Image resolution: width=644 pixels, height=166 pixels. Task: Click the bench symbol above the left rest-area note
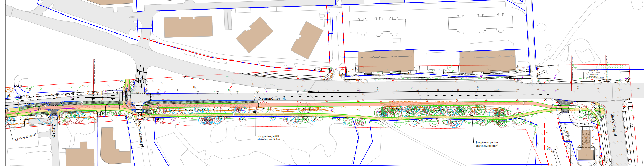pyautogui.click(x=255, y=113)
